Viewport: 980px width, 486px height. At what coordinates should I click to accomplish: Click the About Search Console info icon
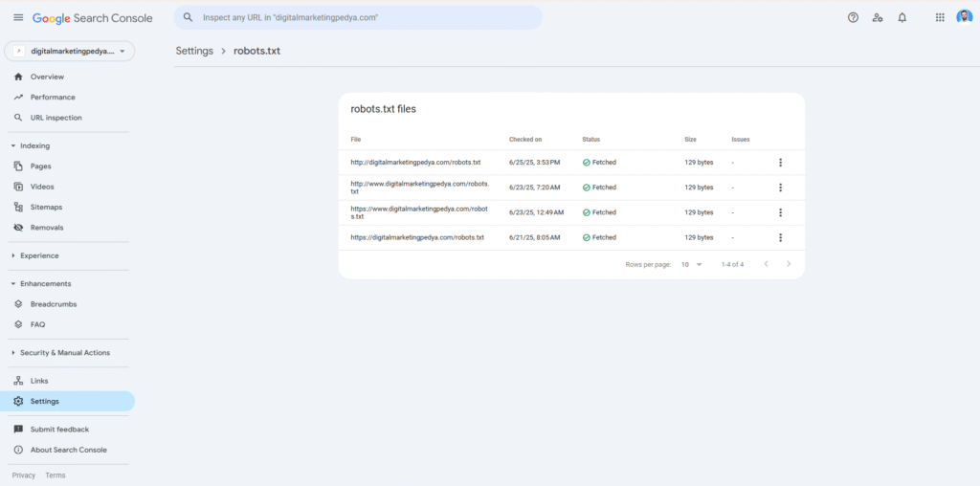tap(18, 450)
